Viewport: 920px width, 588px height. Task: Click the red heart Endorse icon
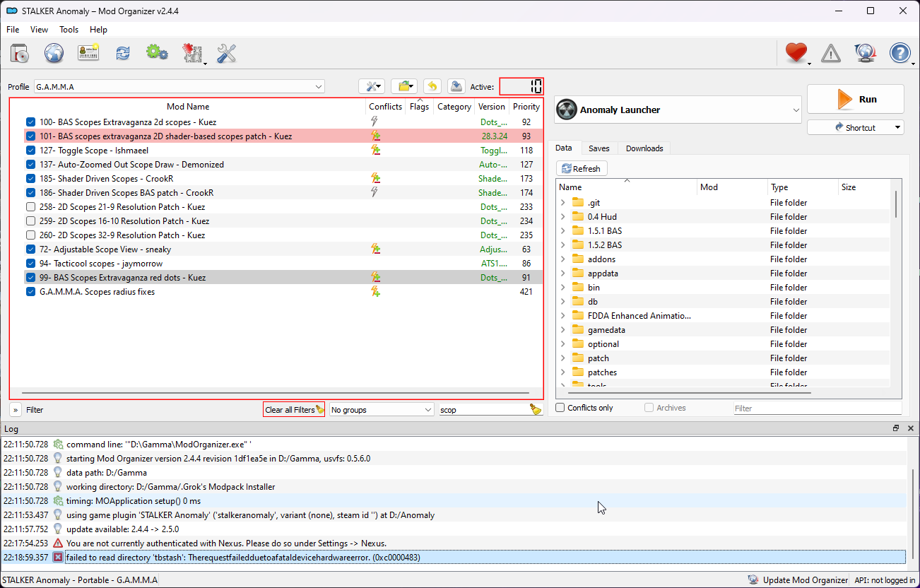(796, 54)
